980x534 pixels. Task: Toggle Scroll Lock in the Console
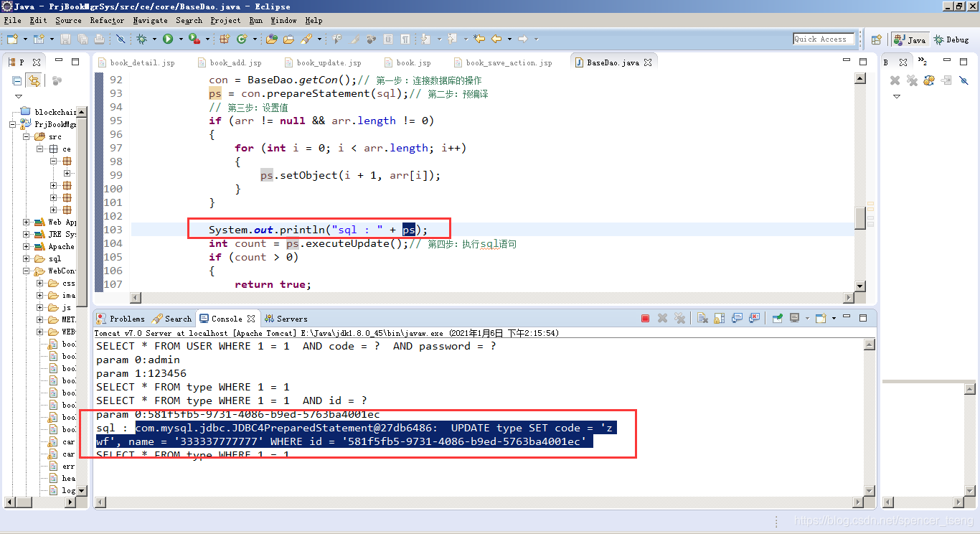tap(720, 318)
